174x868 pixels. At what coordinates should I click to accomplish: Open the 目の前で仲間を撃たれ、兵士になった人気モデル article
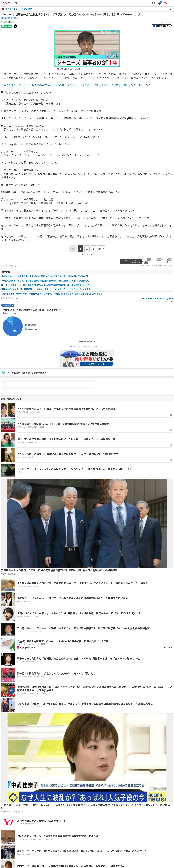point(56,674)
